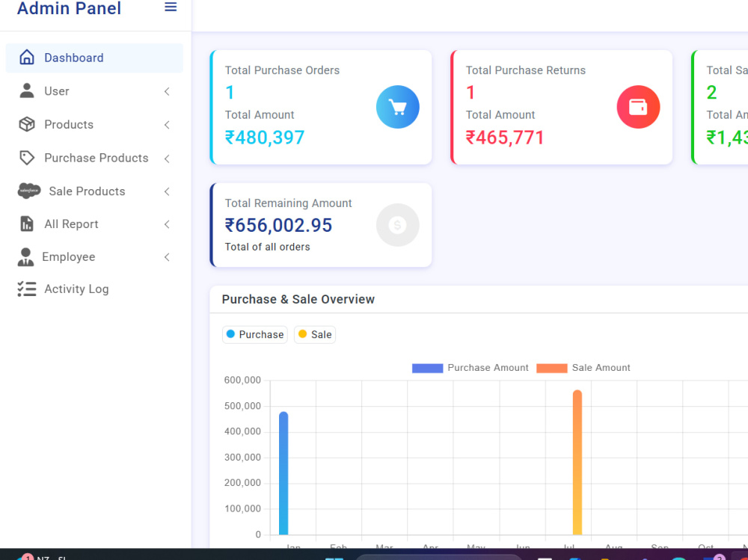Viewport: 748px width, 560px height.
Task: Click the Employee person icon
Action: (25, 256)
